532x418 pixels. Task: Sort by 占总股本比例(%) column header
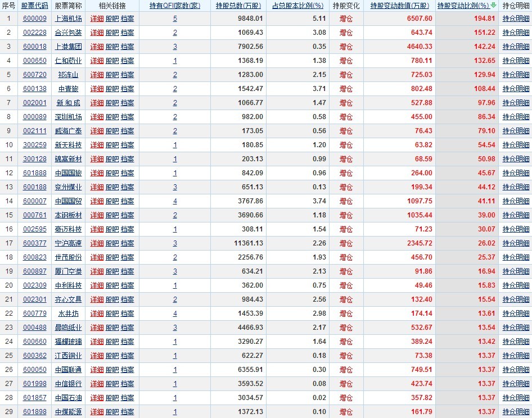[297, 6]
